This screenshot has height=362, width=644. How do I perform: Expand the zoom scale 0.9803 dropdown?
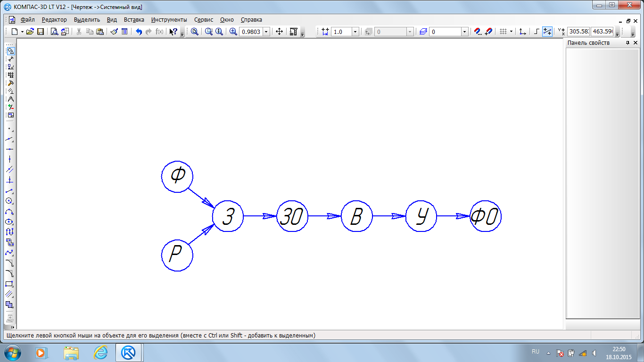(x=266, y=32)
